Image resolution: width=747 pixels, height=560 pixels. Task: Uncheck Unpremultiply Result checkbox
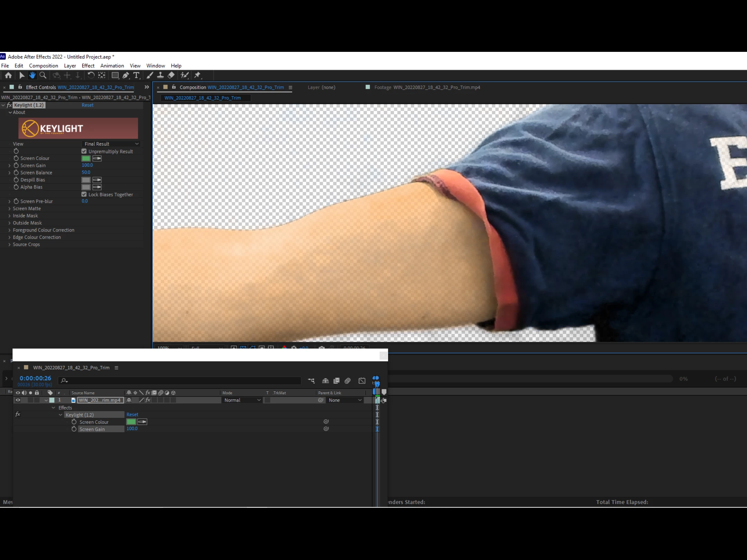[84, 151]
